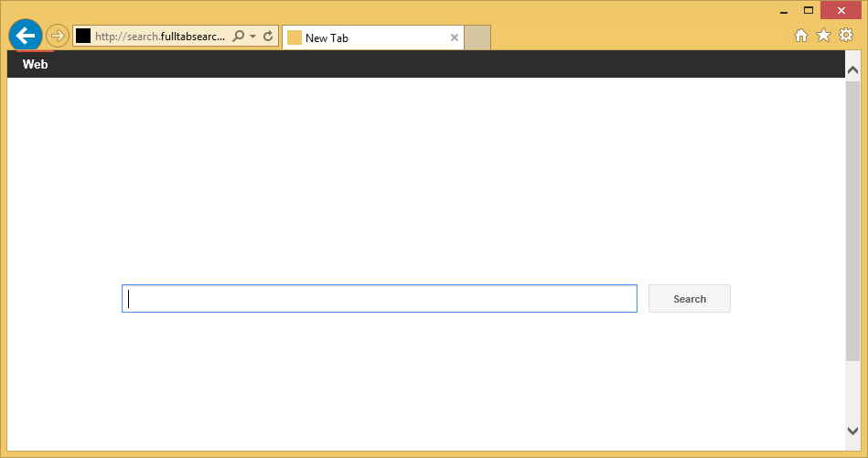Click the Search button

pos(690,299)
